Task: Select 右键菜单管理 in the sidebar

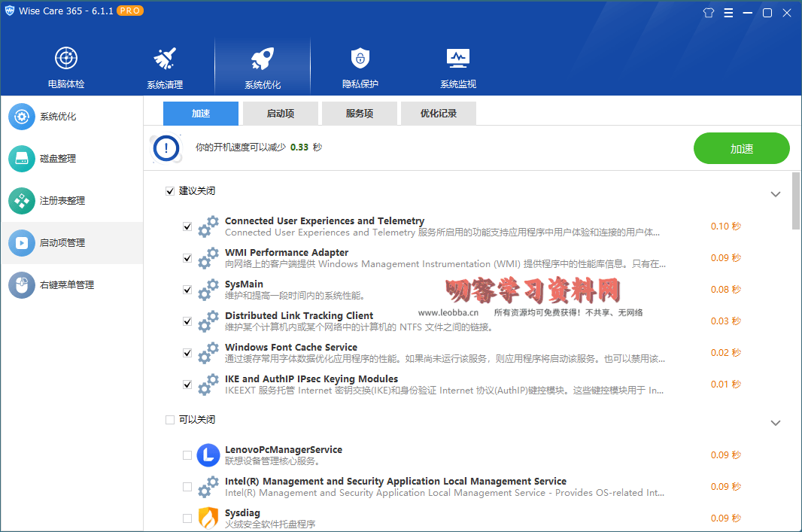Action: point(56,285)
